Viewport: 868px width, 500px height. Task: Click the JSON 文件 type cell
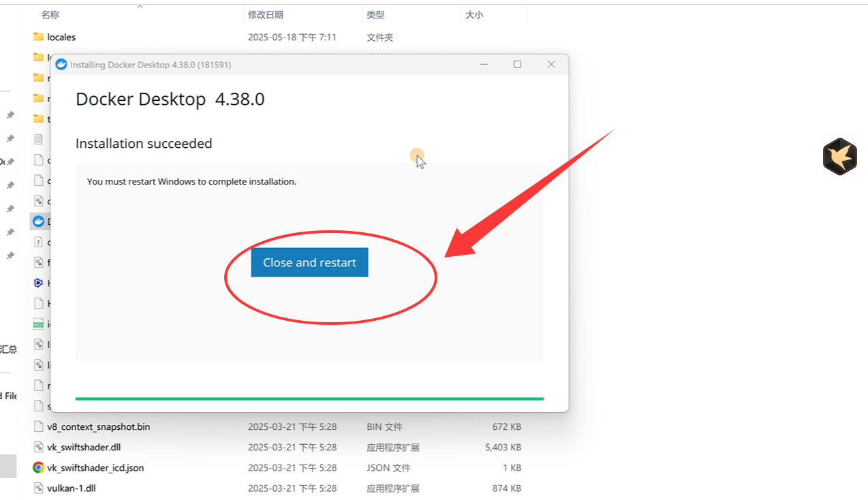tap(388, 468)
